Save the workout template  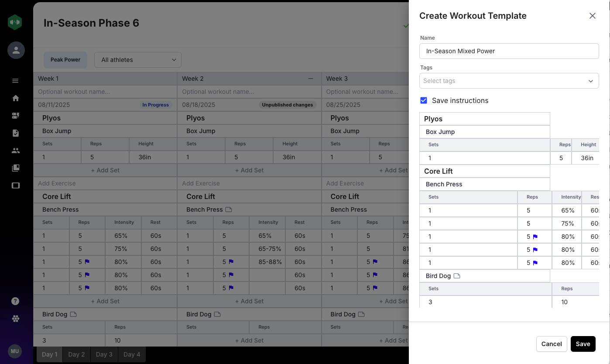pos(583,344)
